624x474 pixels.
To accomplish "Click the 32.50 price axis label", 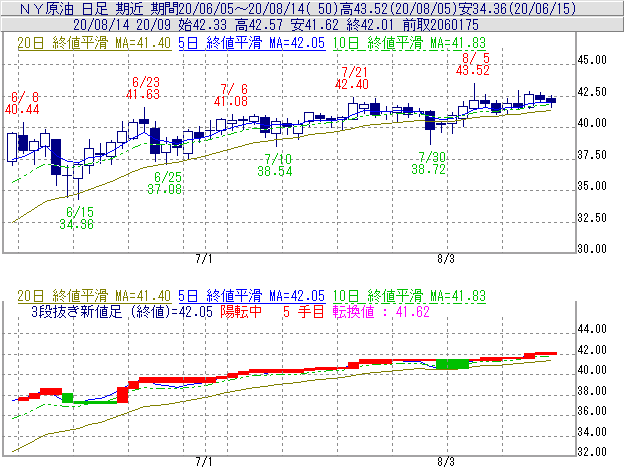I will pyautogui.click(x=592, y=218).
